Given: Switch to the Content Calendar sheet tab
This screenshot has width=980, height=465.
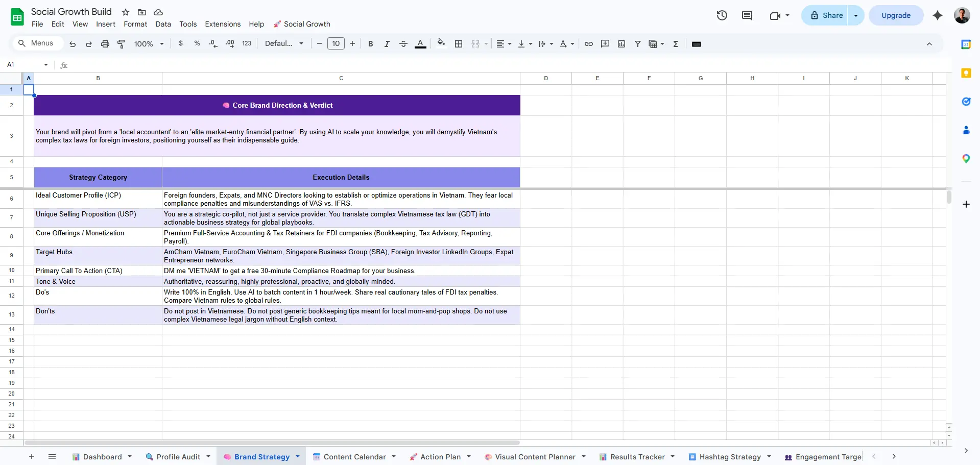Looking at the screenshot, I should click(x=354, y=457).
